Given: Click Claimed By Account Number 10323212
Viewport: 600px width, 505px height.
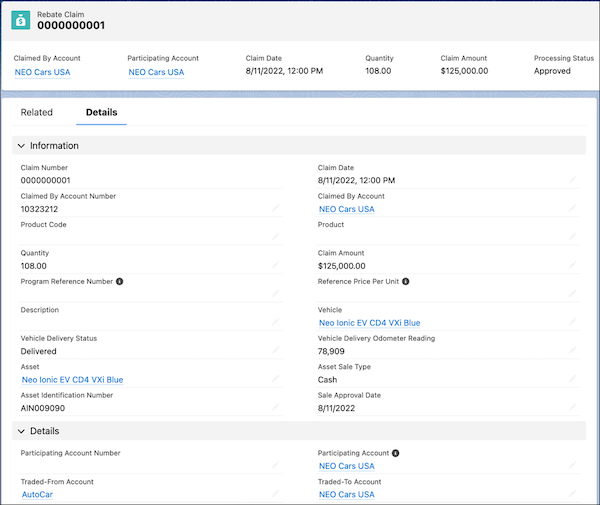Looking at the screenshot, I should [x=39, y=209].
